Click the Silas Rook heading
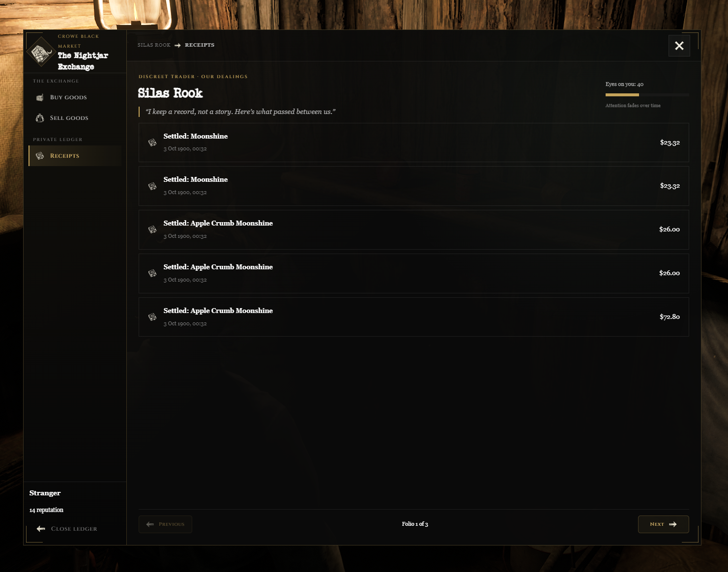The width and height of the screenshot is (728, 572). [170, 93]
